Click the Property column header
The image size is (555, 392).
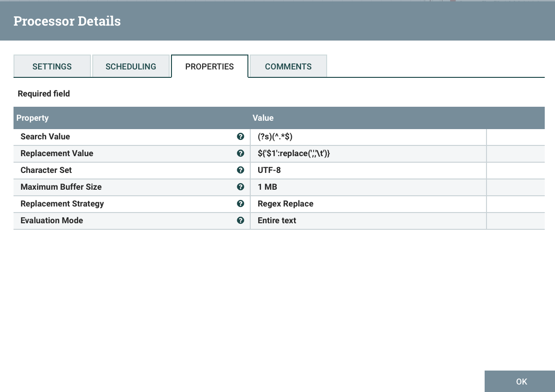pyautogui.click(x=33, y=118)
